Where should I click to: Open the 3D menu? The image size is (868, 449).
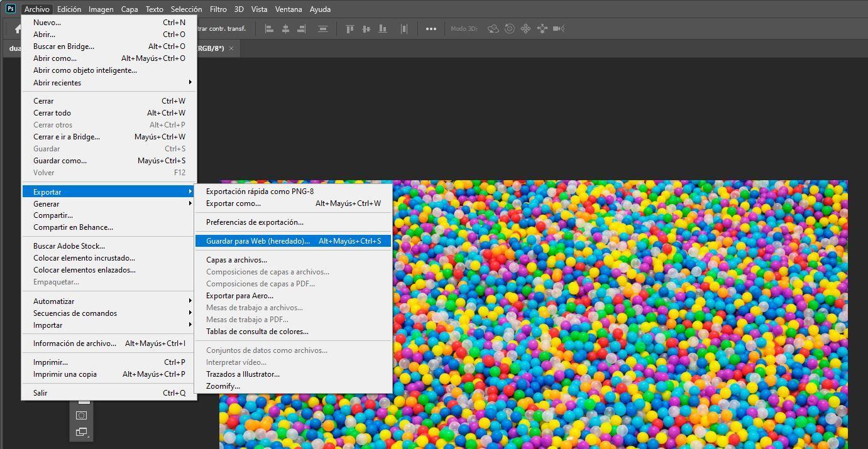[239, 9]
